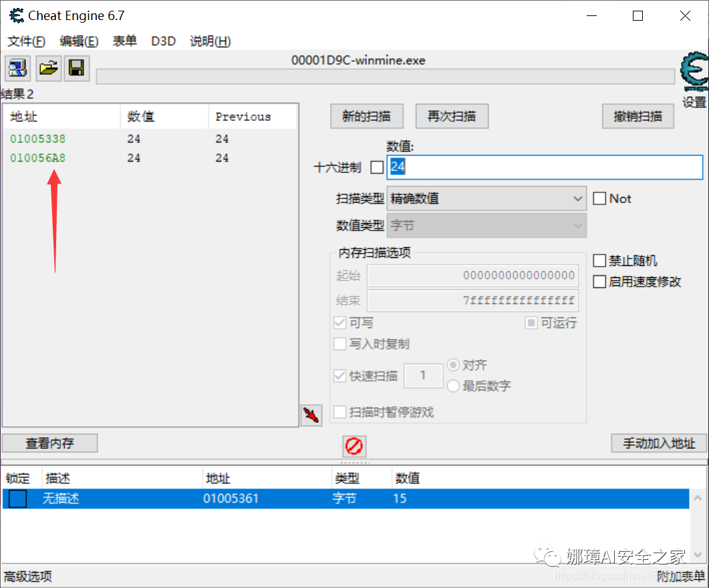Click the 起始 address field

pos(472,275)
